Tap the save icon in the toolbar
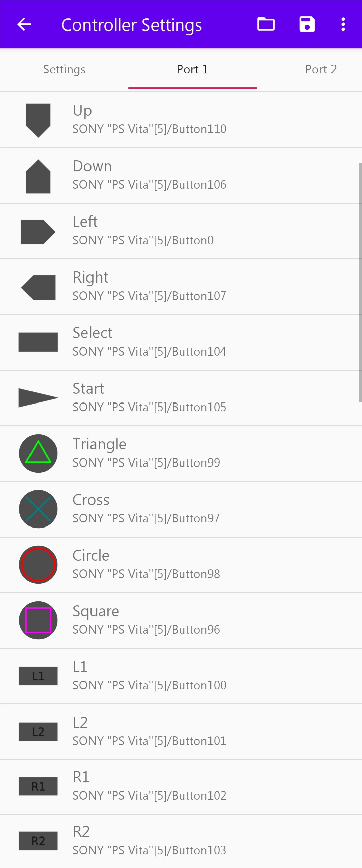This screenshot has height=868, width=362. click(x=306, y=24)
